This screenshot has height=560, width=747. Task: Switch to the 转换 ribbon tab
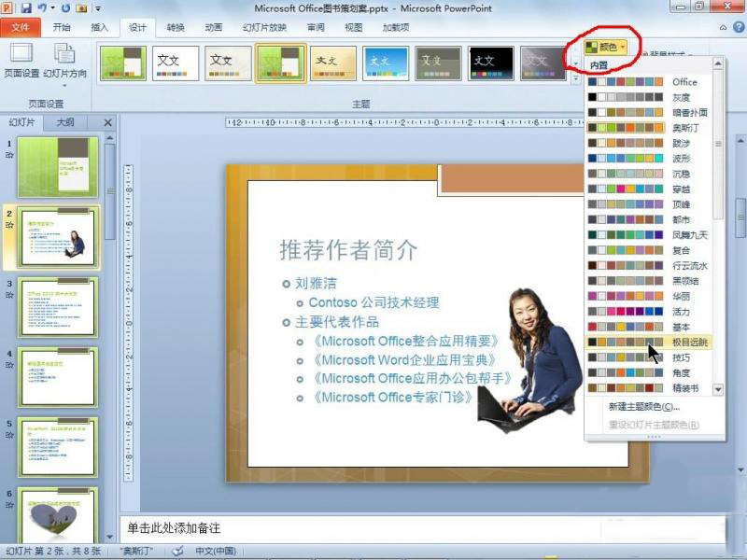point(176,28)
